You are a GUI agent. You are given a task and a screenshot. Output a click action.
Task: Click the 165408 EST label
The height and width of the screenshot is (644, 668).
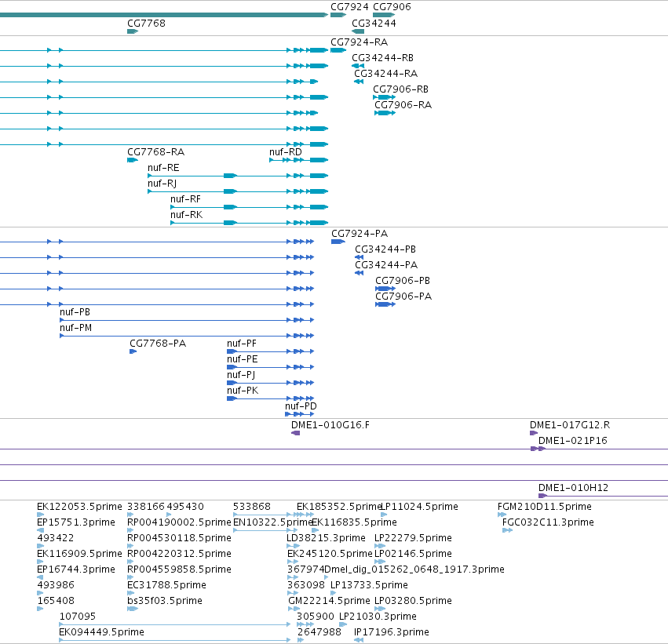56,601
